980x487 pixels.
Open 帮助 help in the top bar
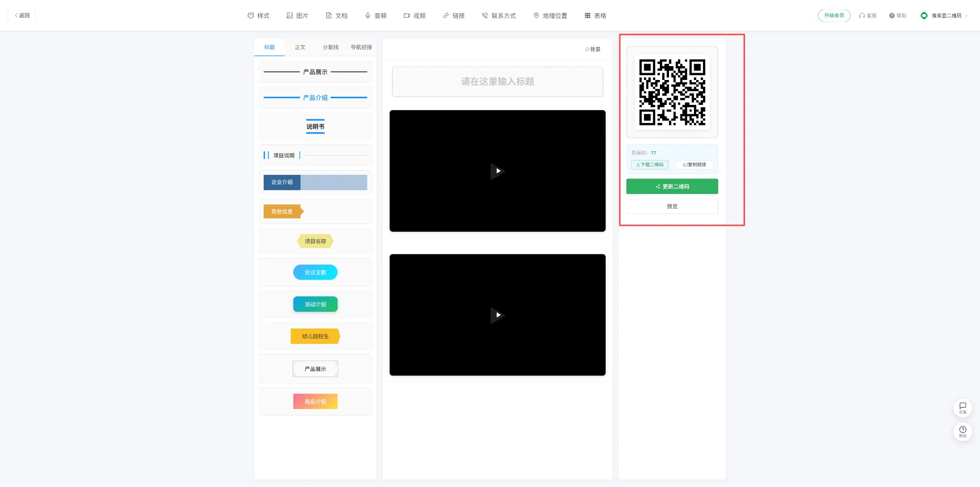tap(898, 16)
